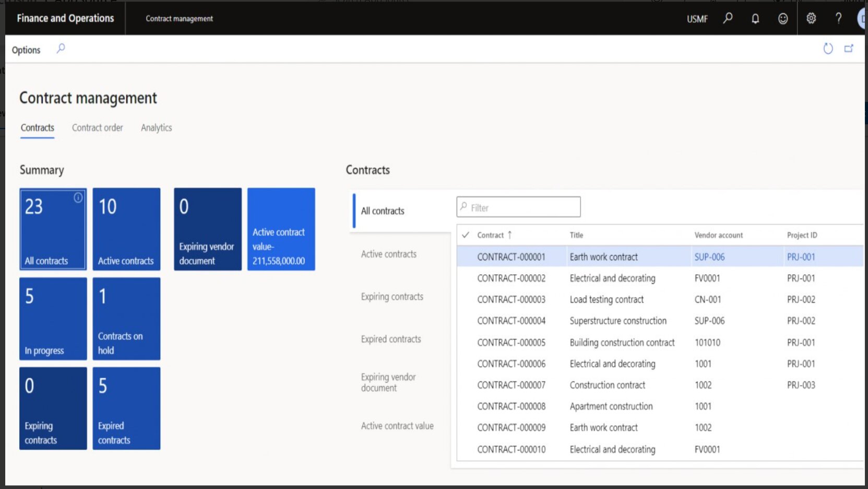Switch to the Analytics tab
This screenshot has width=868, height=489.
point(156,127)
